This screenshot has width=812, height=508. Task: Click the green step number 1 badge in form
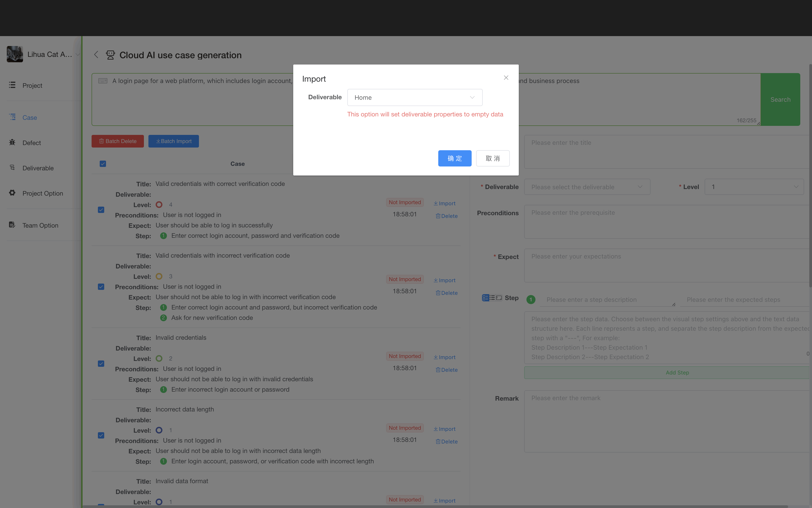pyautogui.click(x=531, y=299)
